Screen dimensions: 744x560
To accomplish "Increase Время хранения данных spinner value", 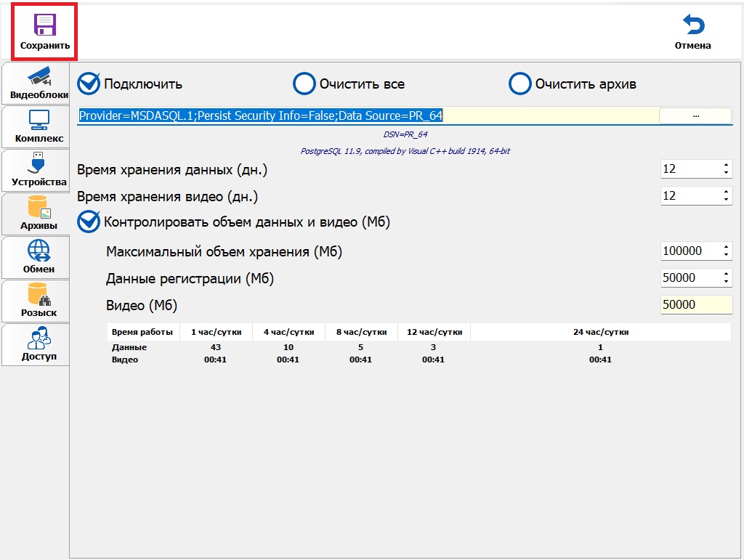I will 726,165.
